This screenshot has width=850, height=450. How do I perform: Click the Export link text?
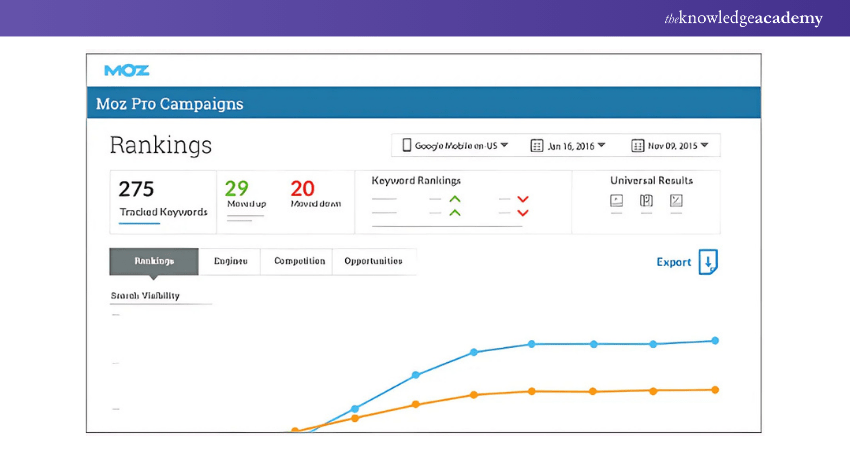(673, 262)
